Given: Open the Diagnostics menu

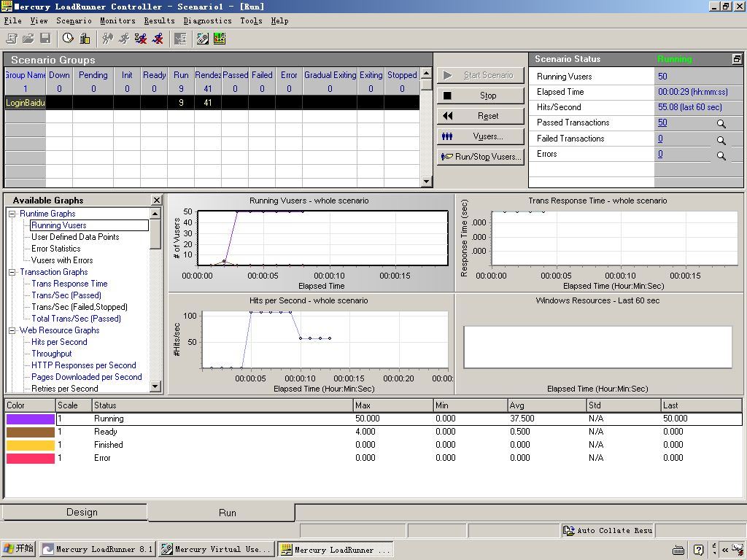Looking at the screenshot, I should 207,21.
